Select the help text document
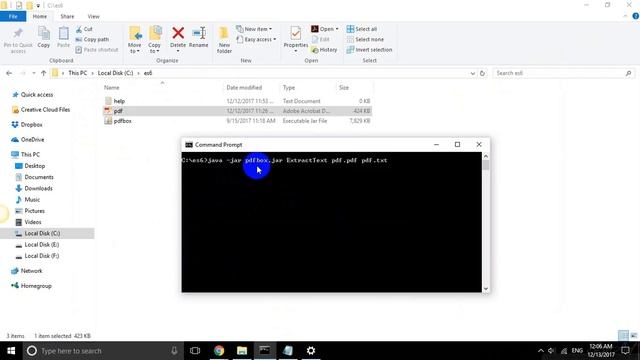640x360 pixels. coord(237,101)
